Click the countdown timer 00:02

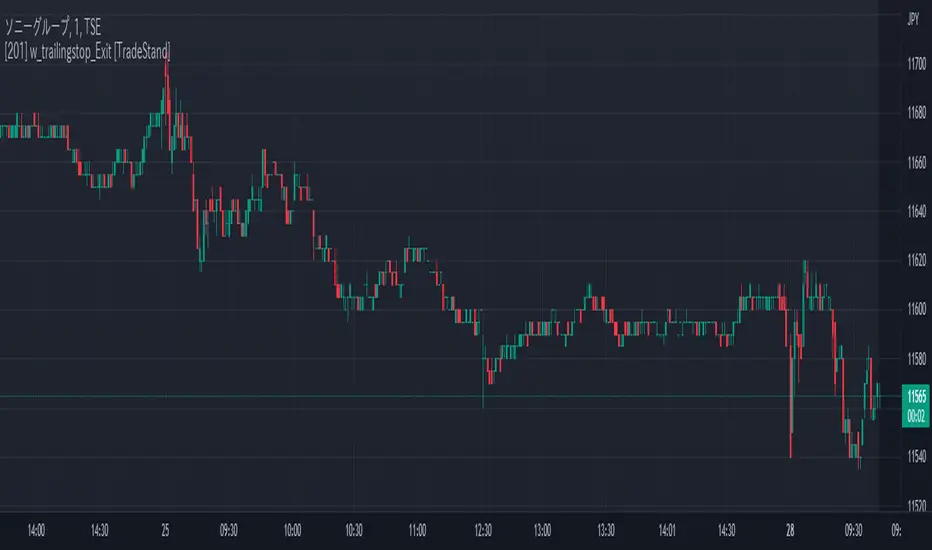(x=916, y=416)
